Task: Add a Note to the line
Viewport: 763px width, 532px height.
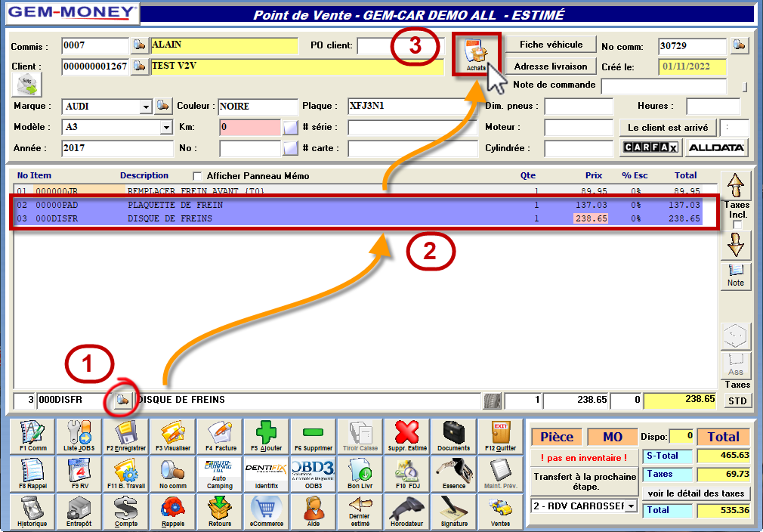Action: point(735,275)
